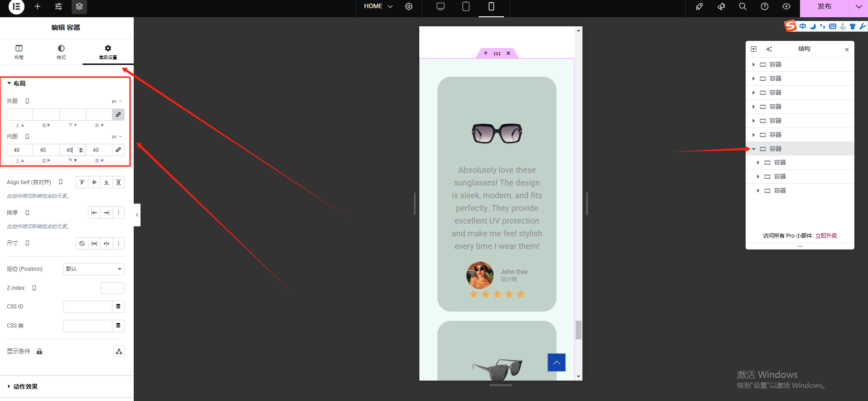Open the Finder search icon
Screen dimensions: 868x401
(x=742, y=6)
